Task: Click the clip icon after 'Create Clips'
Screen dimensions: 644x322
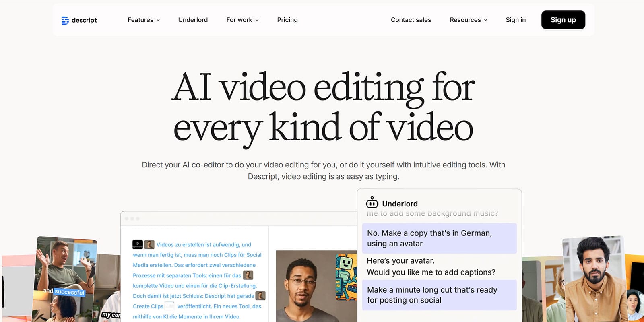Action: pos(170,306)
